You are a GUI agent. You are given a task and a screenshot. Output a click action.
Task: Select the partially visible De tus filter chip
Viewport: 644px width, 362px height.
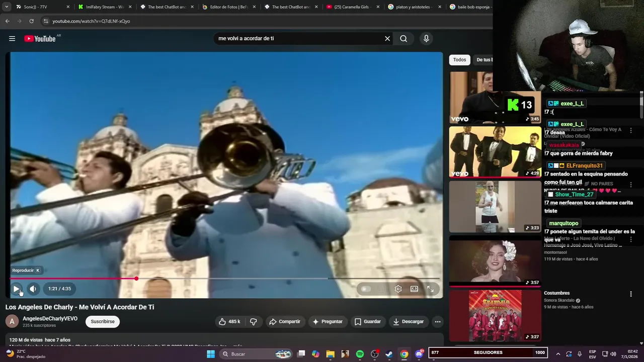[x=484, y=60]
